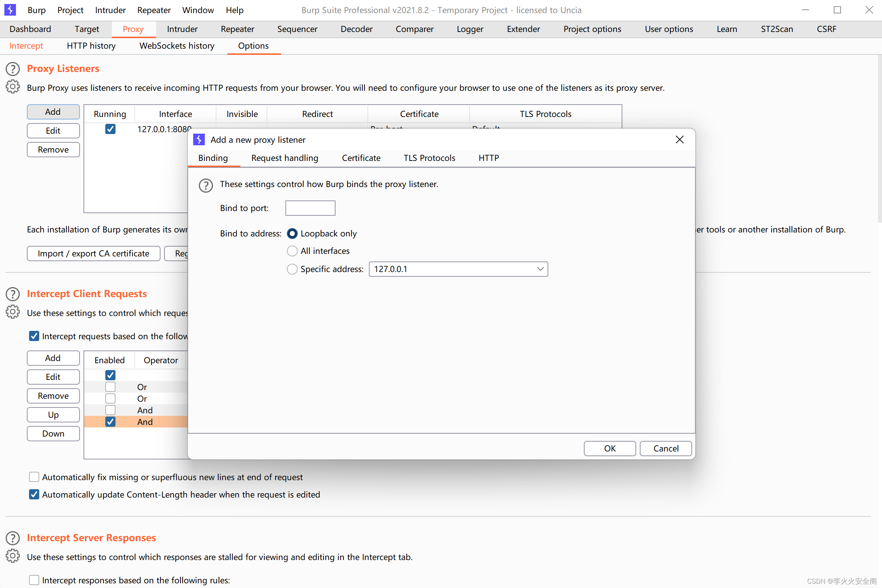
Task: Open Intercept Server Responses settings gear
Action: point(13,556)
